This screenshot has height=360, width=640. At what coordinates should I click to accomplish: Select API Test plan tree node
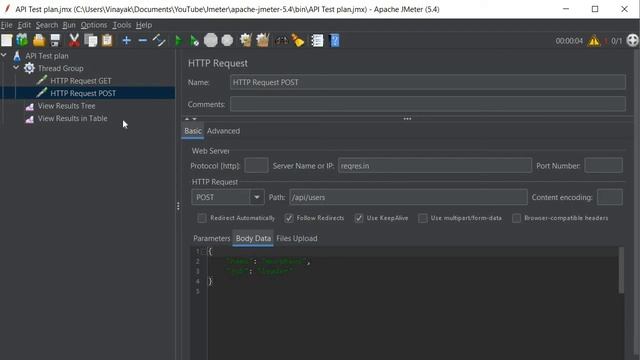[47, 56]
